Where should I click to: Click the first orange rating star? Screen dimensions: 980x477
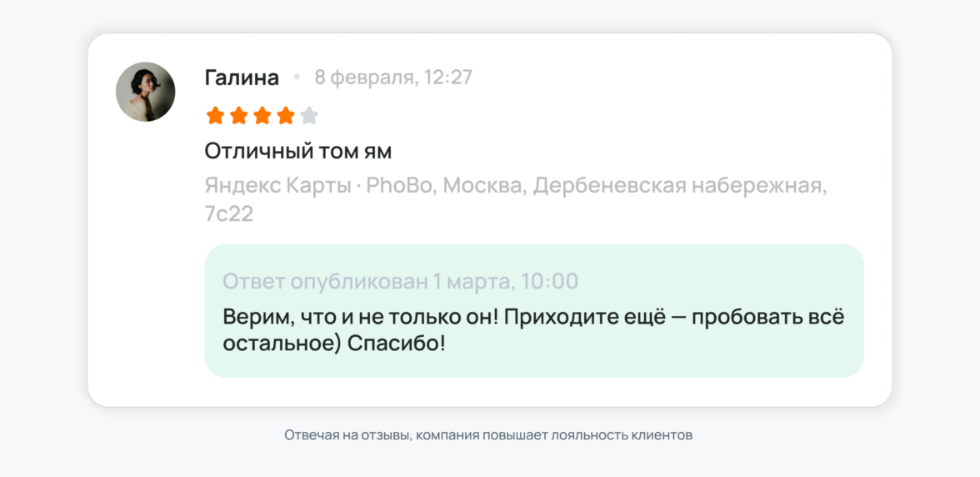coord(216,115)
